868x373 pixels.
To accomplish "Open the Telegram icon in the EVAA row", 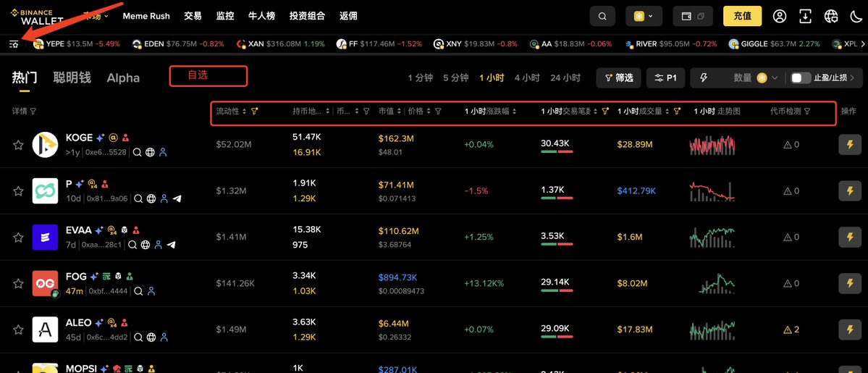I will 172,244.
